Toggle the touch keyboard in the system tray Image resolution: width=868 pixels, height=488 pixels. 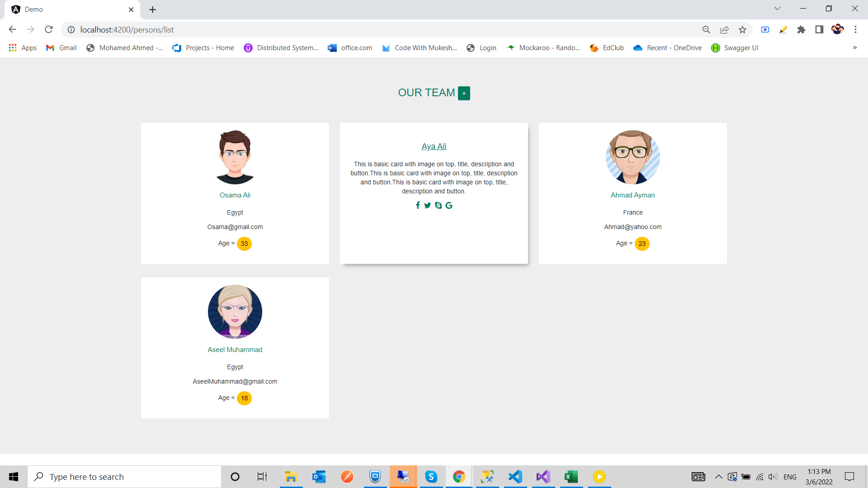(x=698, y=477)
